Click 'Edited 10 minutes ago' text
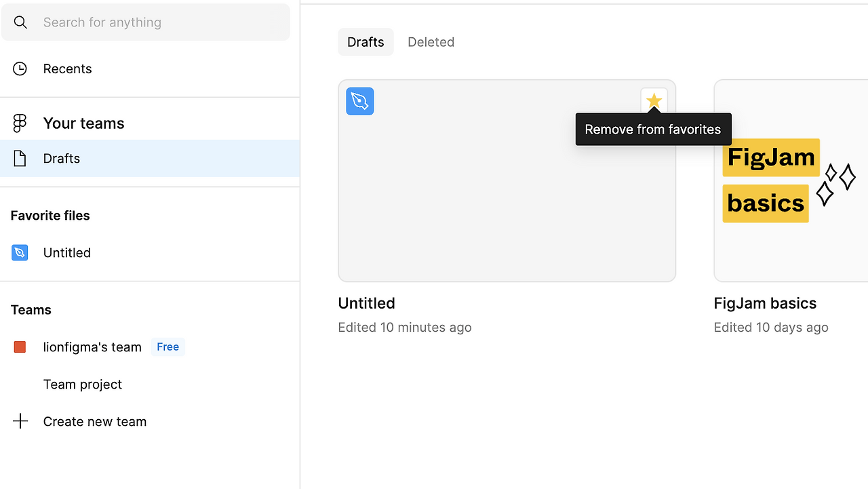Viewport: 868px width, 489px height. pyautogui.click(x=405, y=328)
